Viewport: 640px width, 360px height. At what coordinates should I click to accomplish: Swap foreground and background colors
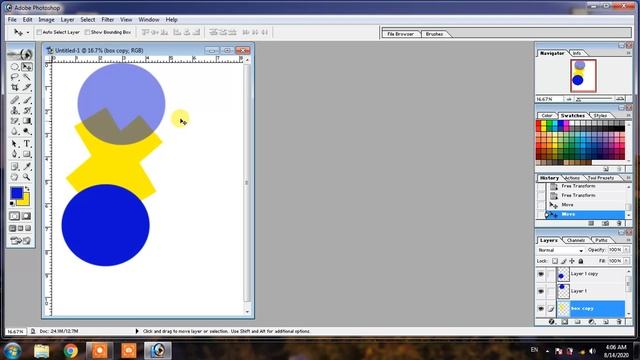(x=27, y=189)
